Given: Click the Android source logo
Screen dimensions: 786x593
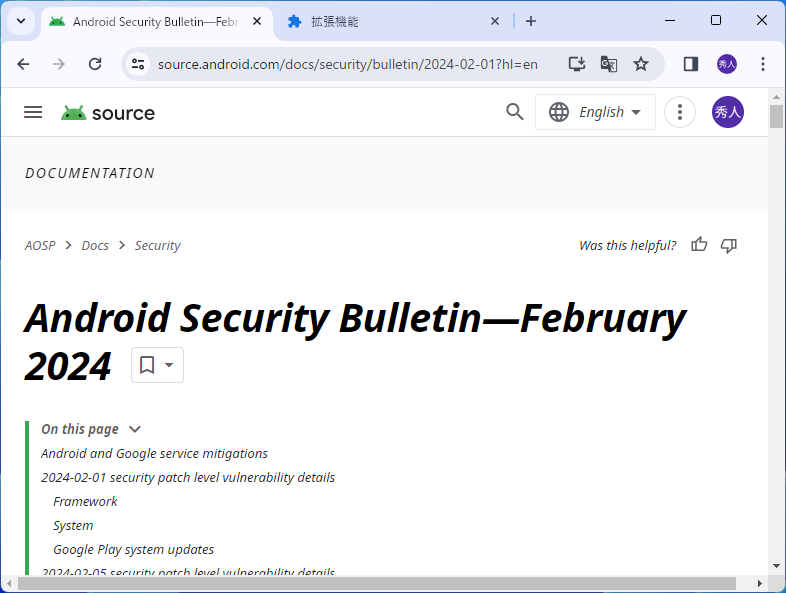Looking at the screenshot, I should click(x=108, y=113).
